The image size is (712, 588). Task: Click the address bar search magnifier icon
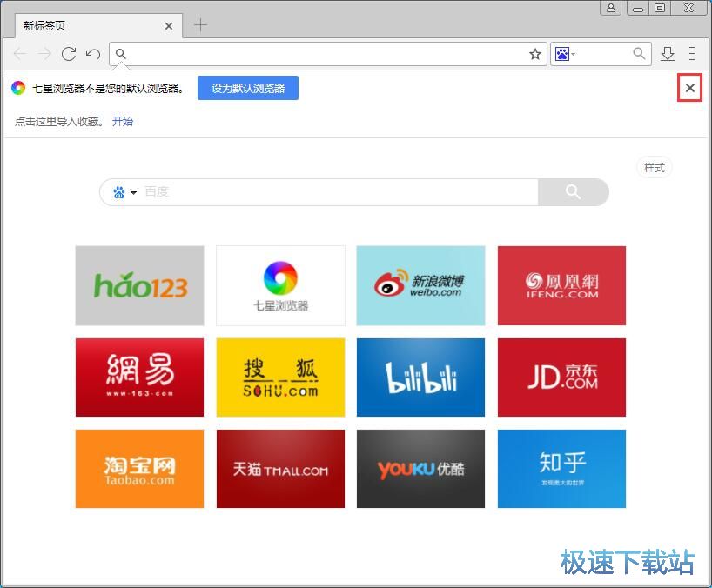coord(120,54)
